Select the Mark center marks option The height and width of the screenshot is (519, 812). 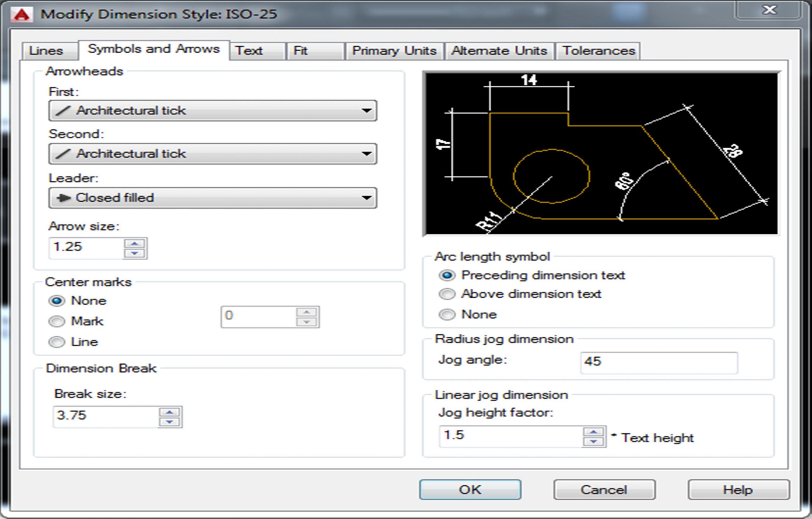(x=57, y=321)
